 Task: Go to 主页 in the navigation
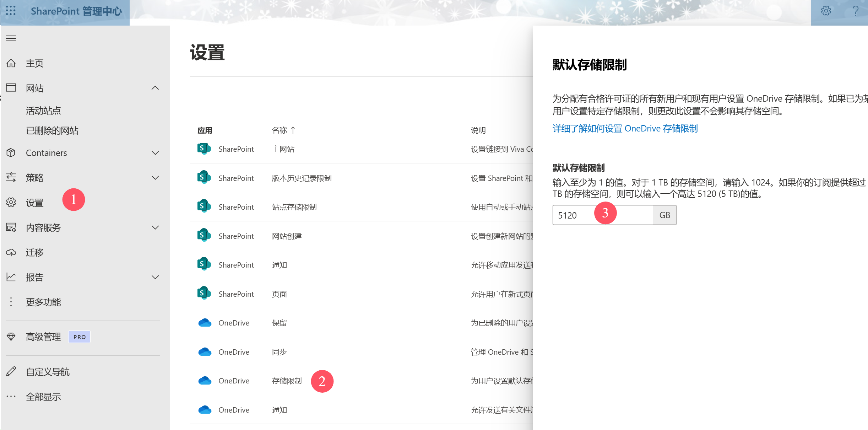click(x=34, y=63)
